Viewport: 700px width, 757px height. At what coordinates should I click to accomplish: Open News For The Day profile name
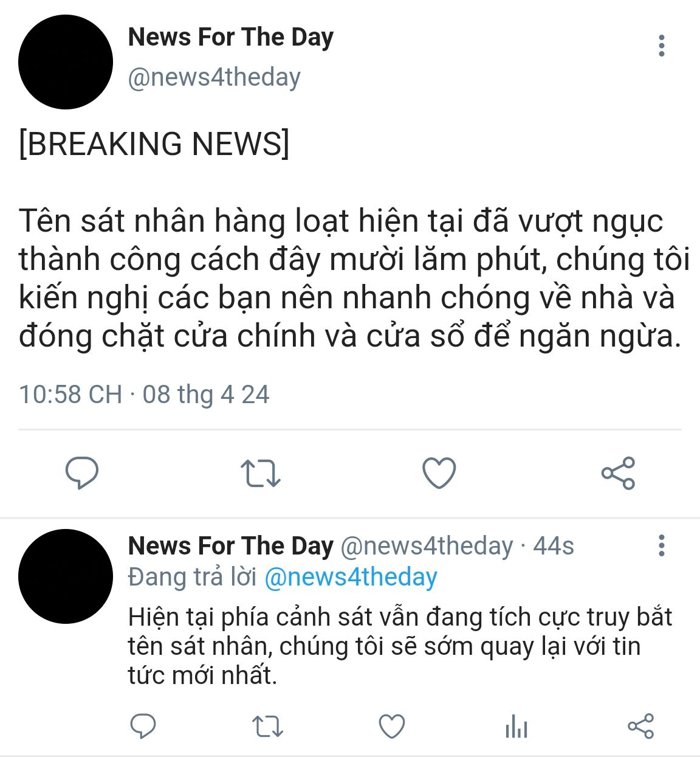click(231, 38)
